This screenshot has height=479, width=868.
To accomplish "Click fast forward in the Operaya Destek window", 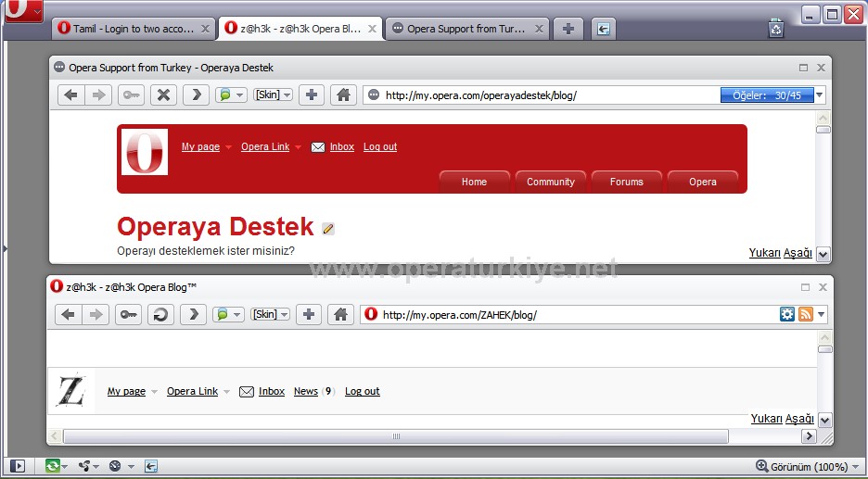I will 196,95.
